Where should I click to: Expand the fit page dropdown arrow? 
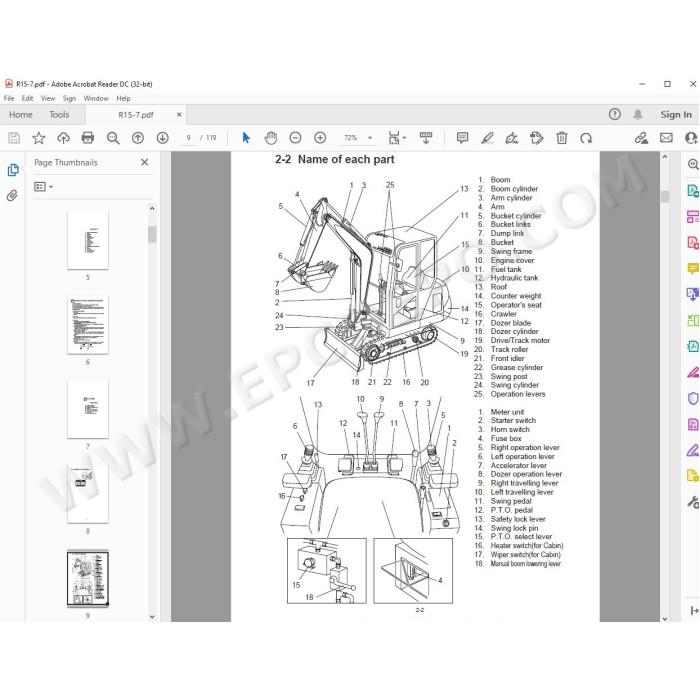pyautogui.click(x=404, y=138)
